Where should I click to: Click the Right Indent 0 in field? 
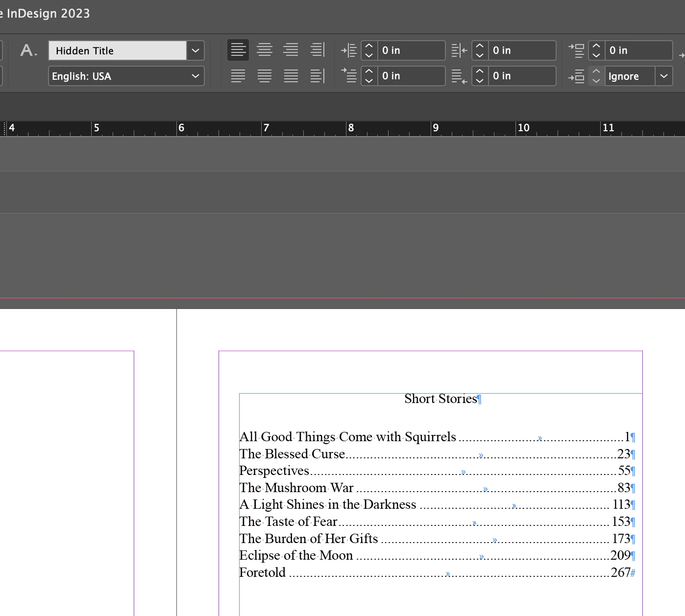pyautogui.click(x=522, y=50)
